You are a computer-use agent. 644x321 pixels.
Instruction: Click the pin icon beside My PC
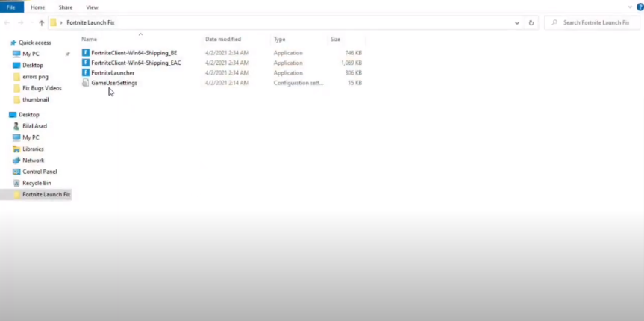(x=67, y=54)
